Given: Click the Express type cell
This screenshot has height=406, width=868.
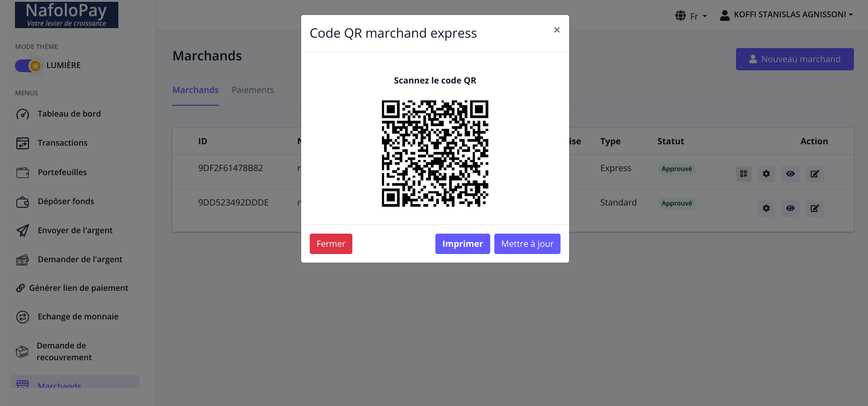Looking at the screenshot, I should click(x=615, y=168).
